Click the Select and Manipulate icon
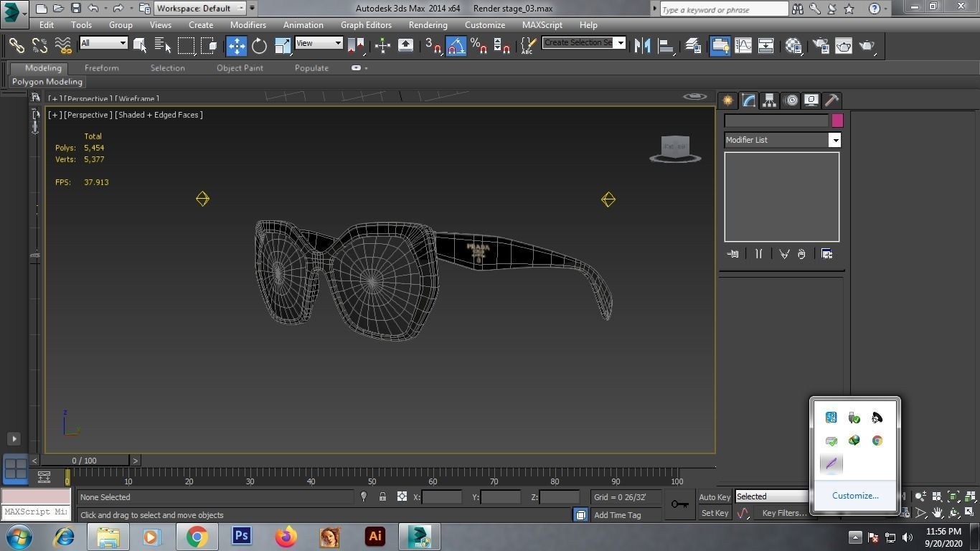980x551 pixels. (x=382, y=45)
